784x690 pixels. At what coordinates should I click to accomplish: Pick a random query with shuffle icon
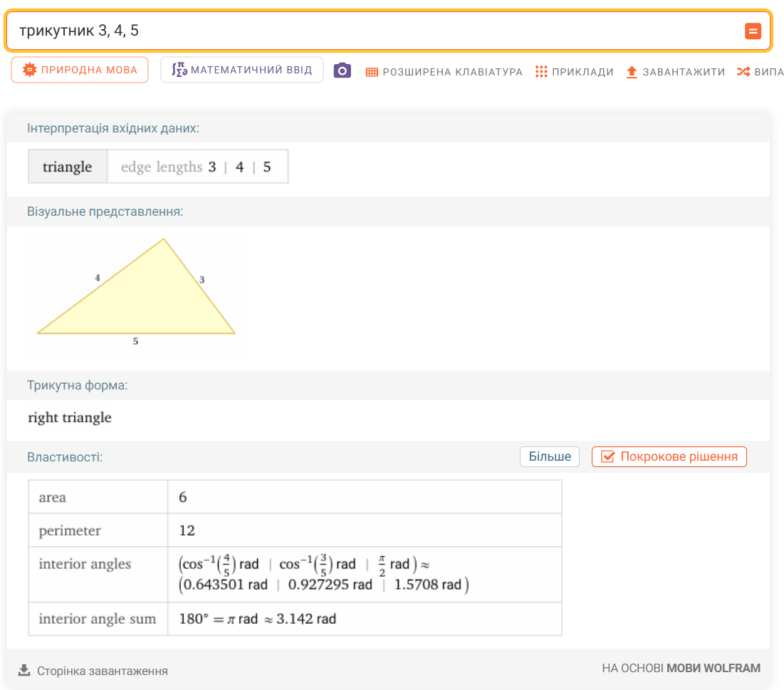(x=759, y=72)
